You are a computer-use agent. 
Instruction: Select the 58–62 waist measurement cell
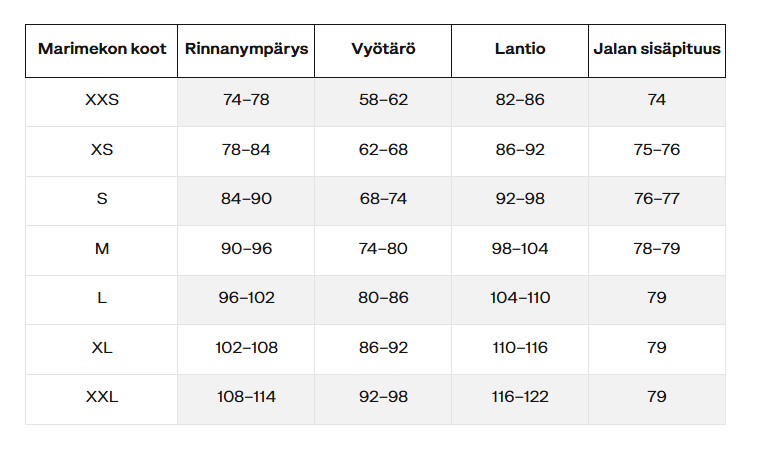pos(383,100)
